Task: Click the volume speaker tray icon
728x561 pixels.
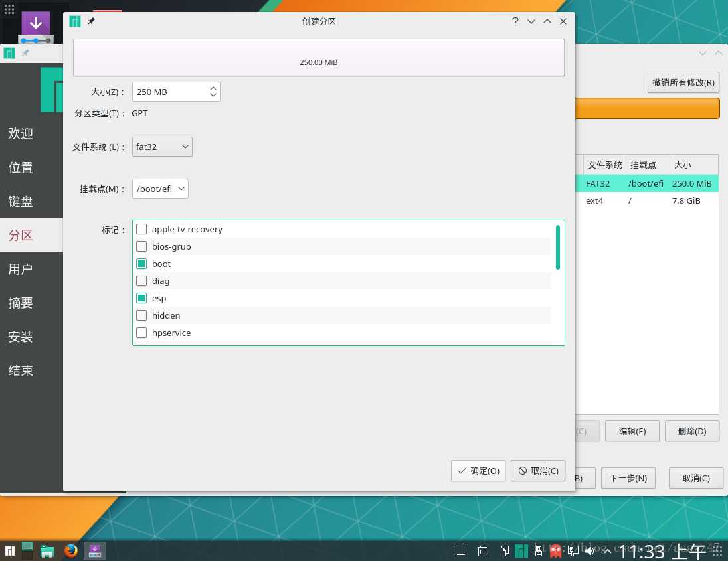Action: pos(590,551)
